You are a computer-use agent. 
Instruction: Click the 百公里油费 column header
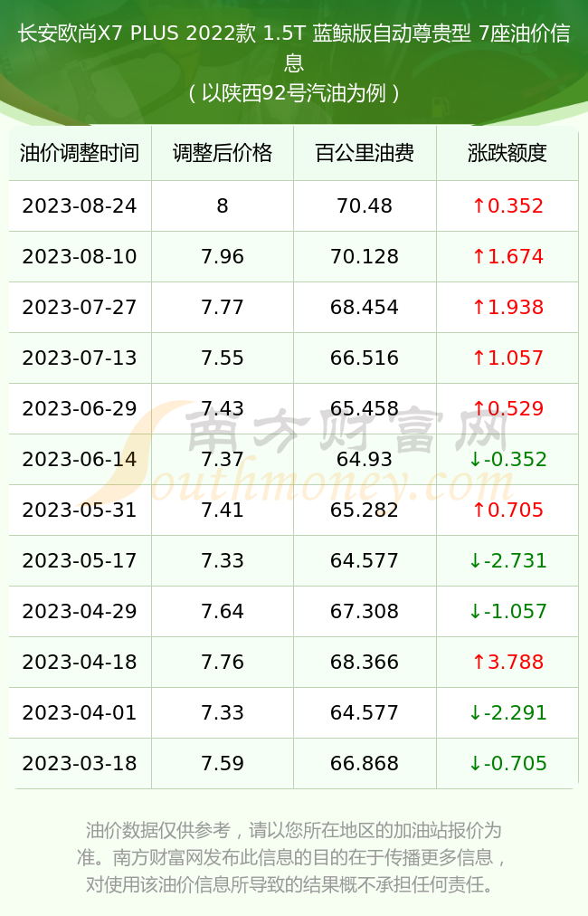(365, 153)
